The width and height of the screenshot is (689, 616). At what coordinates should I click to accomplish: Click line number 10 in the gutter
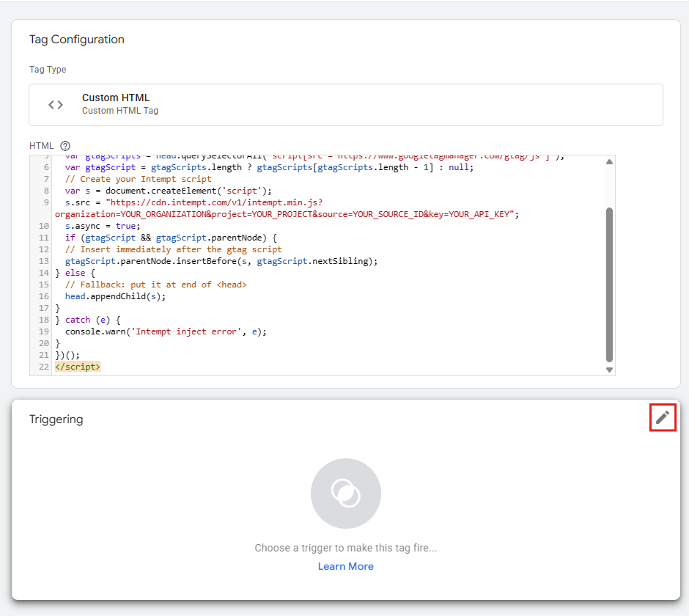click(x=44, y=226)
